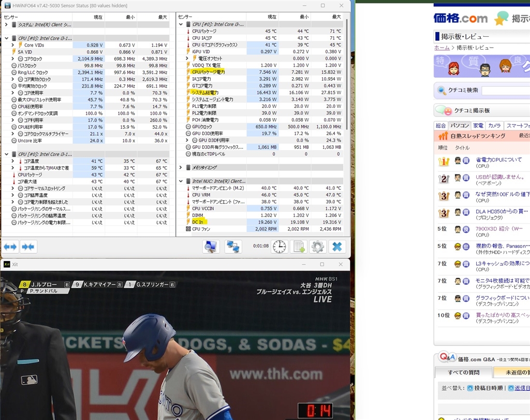Expand the コアサーマルスロットリング row
Image resolution: width=530 pixels, height=420 pixels.
point(13,189)
